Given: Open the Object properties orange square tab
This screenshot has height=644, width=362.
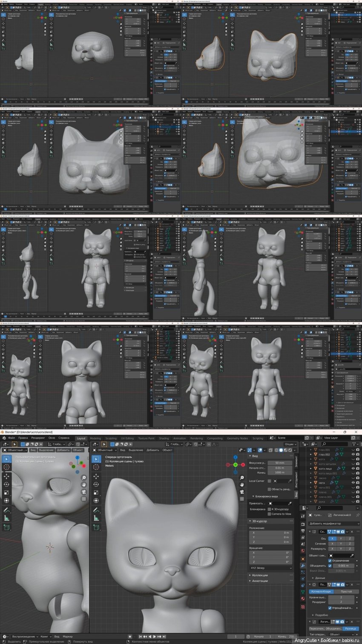Looking at the screenshot, I should (303, 559).
